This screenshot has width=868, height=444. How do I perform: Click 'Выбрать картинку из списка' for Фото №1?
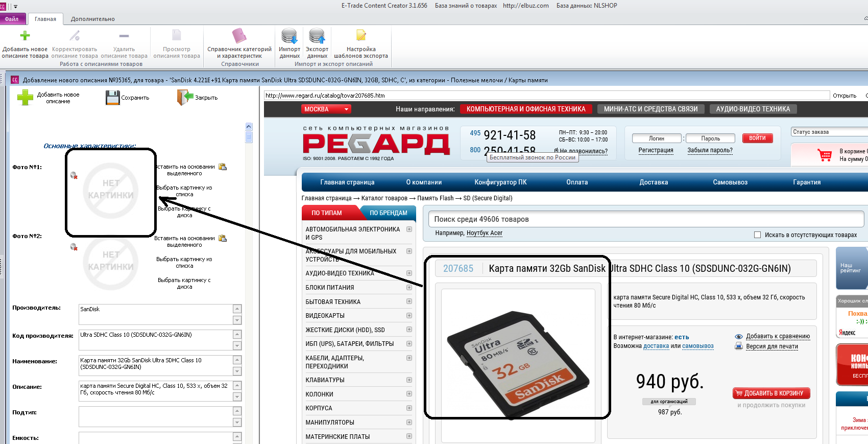click(x=184, y=191)
